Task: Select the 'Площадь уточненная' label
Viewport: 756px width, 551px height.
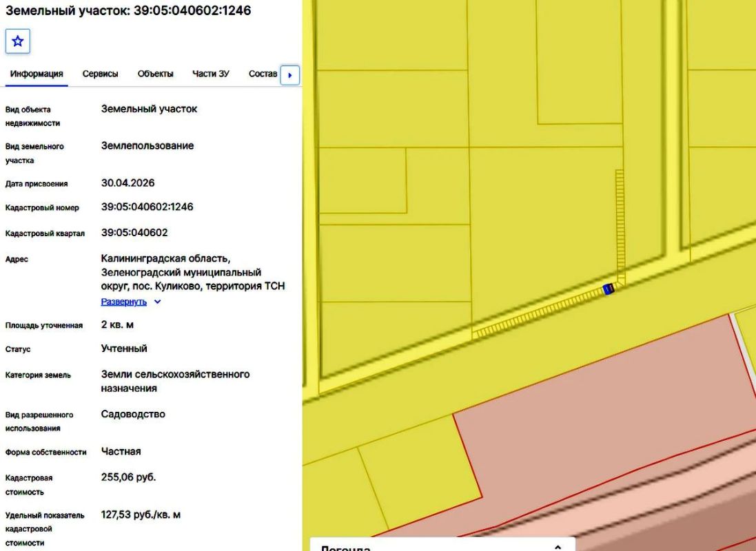Action: pyautogui.click(x=44, y=325)
